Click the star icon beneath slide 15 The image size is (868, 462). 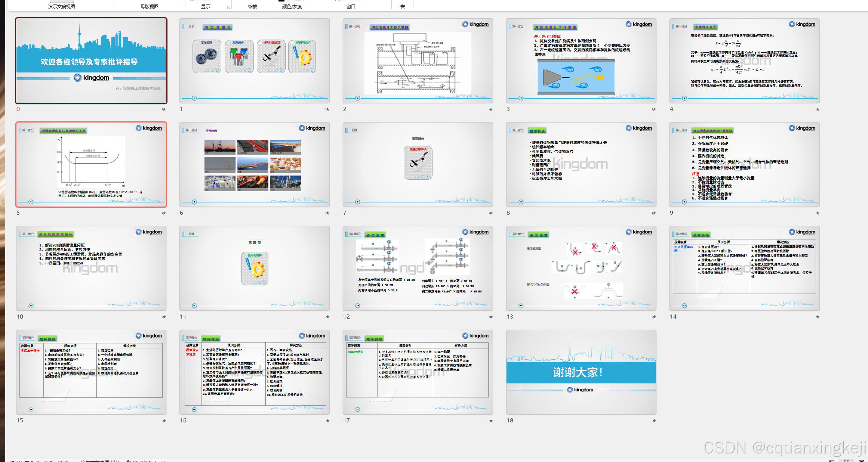(x=164, y=421)
